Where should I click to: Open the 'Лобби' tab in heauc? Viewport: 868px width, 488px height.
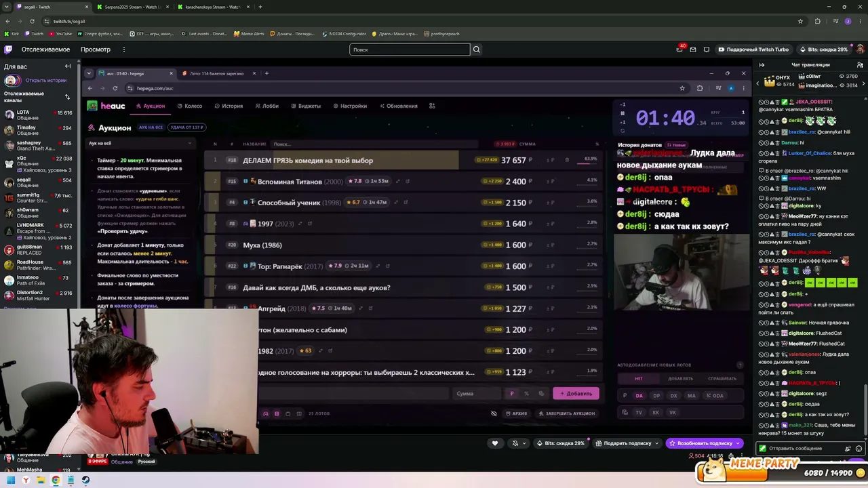tap(267, 106)
